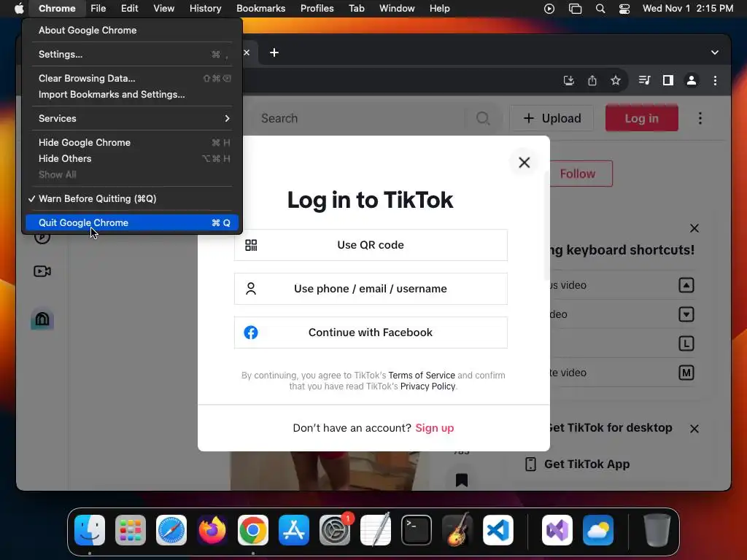
Task: Click the Get TikTok App button
Action: (578, 464)
